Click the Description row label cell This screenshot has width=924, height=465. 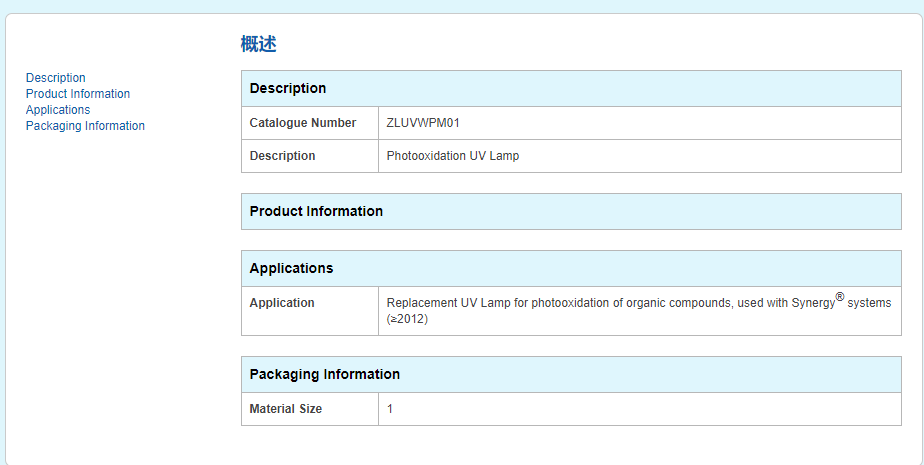click(282, 156)
